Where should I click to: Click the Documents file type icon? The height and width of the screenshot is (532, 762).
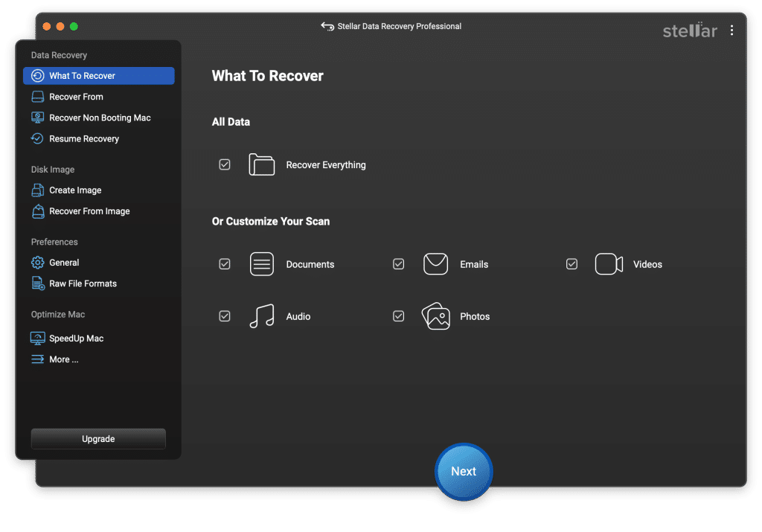pyautogui.click(x=262, y=264)
